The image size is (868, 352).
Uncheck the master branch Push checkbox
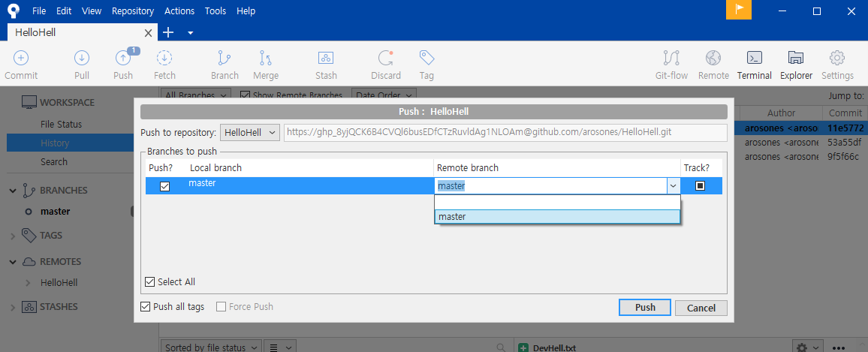(165, 187)
